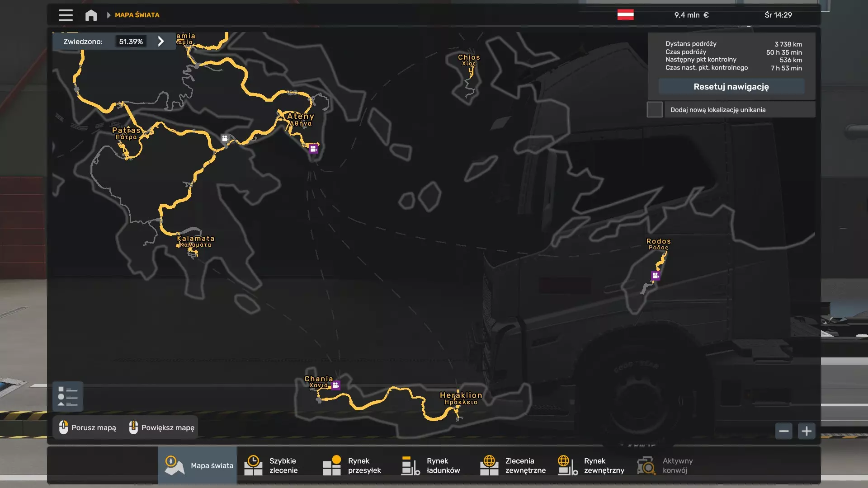Click the purple garage marker near Ateny
The width and height of the screenshot is (868, 488).
click(x=313, y=149)
